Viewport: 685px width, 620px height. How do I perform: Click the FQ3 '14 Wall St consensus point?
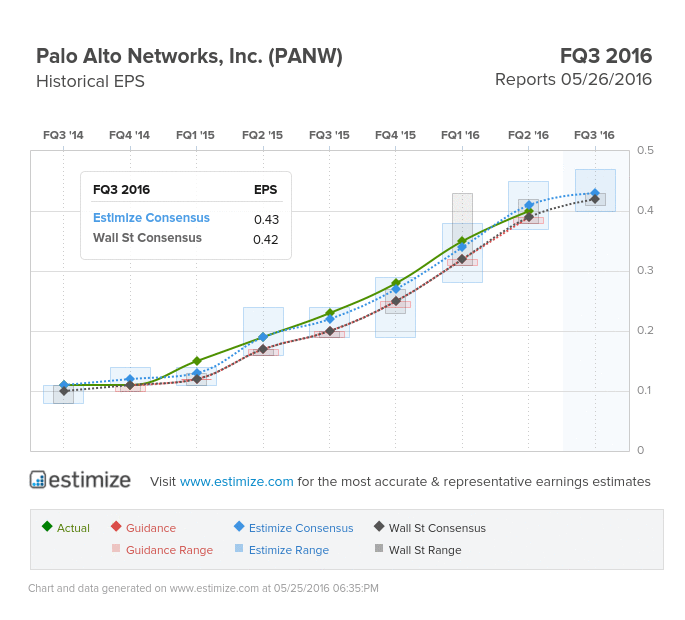64,391
